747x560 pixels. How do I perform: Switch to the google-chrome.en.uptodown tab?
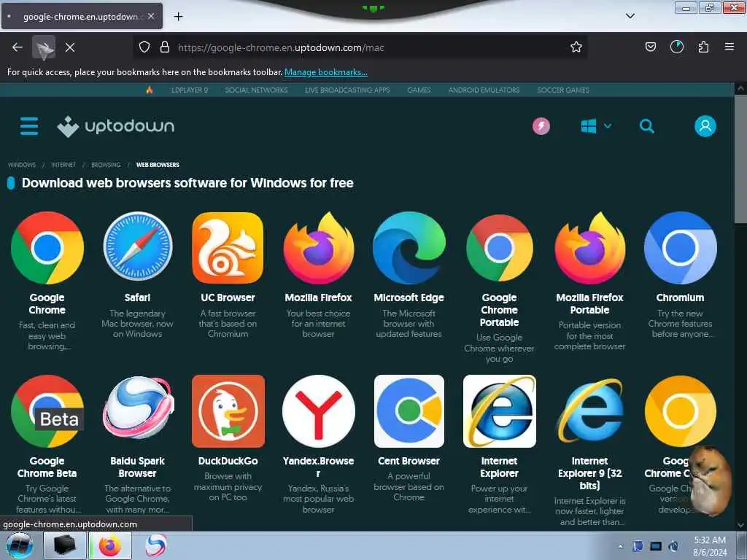click(x=82, y=16)
